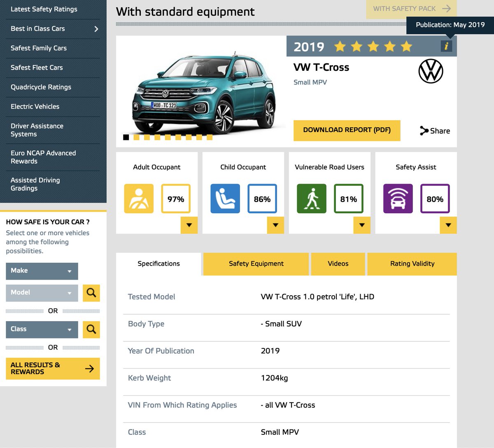Switch to Specifications tab
Image resolution: width=494 pixels, height=448 pixels.
(x=158, y=264)
